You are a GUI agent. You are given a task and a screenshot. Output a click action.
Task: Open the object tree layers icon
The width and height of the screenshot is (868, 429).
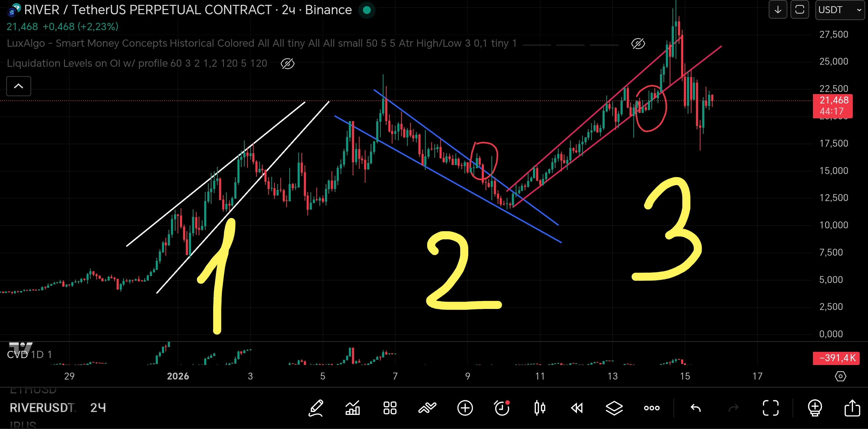[614, 408]
